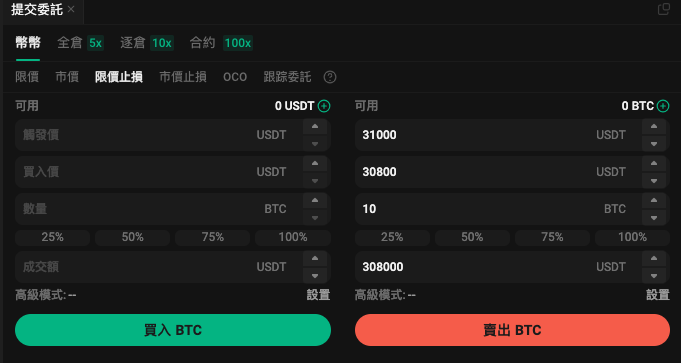
Task: Focus the buy 數量 BTC input field
Action: (x=159, y=209)
